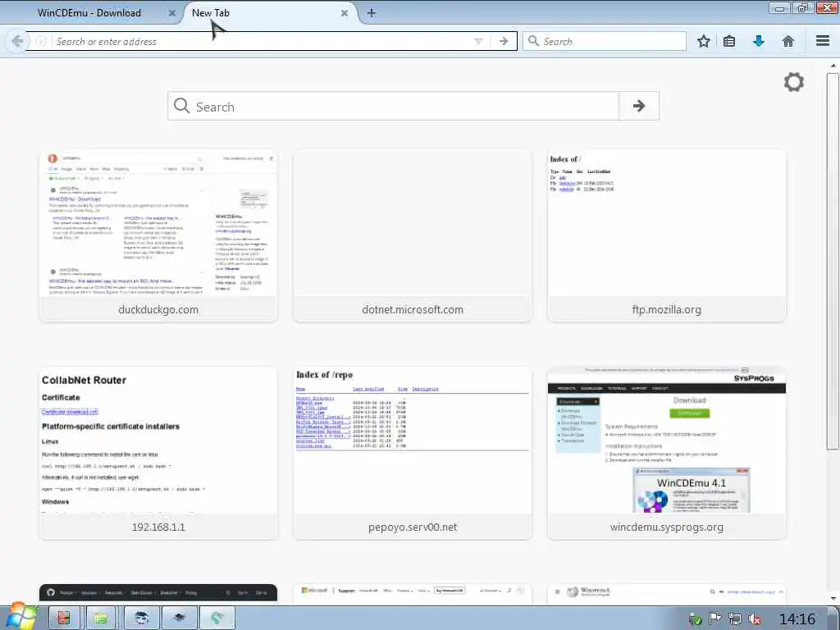Open the pepoyo.serv00.net tile

coord(413,453)
